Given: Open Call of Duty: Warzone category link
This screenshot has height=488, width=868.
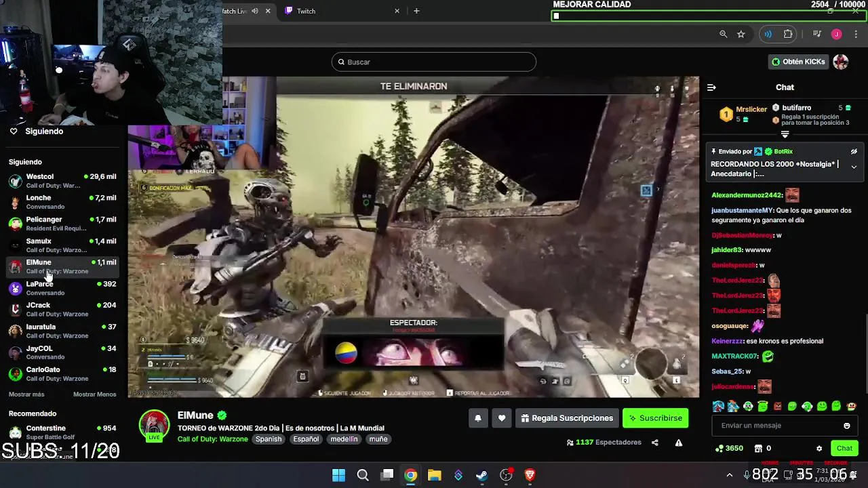Looking at the screenshot, I should tap(212, 439).
